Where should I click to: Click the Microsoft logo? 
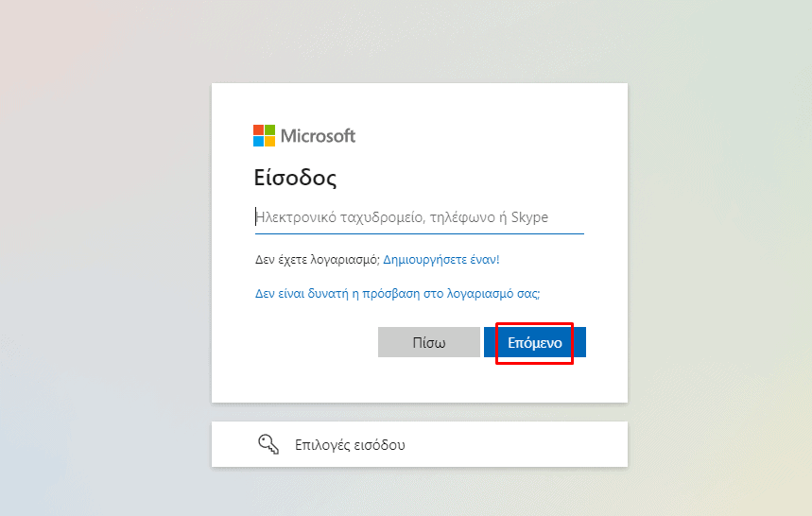[304, 135]
